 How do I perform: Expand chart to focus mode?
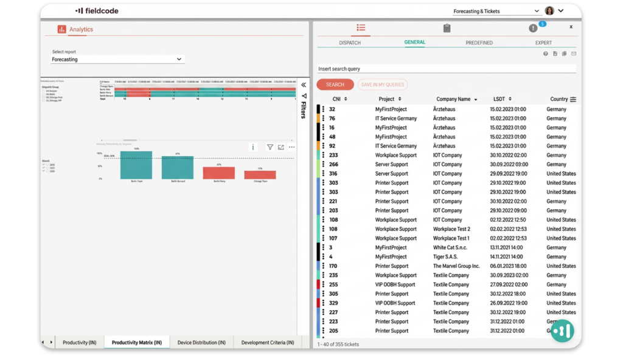point(281,147)
